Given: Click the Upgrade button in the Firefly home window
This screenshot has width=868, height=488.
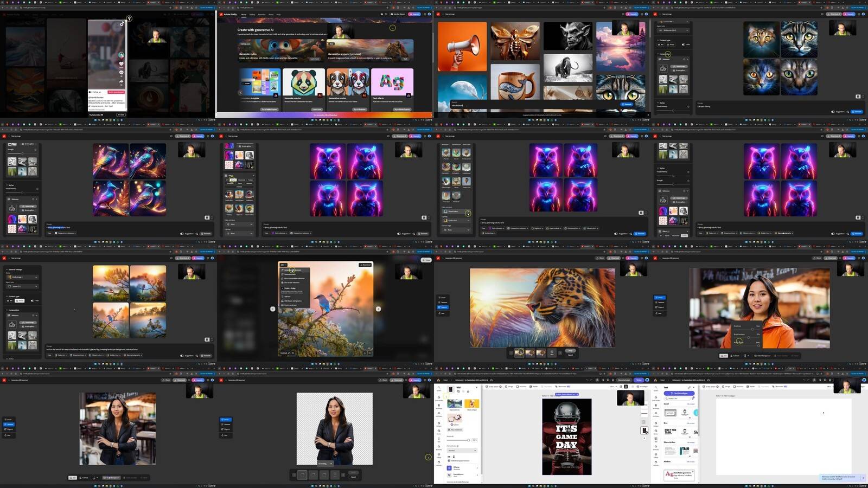Looking at the screenshot, I should coord(414,14).
